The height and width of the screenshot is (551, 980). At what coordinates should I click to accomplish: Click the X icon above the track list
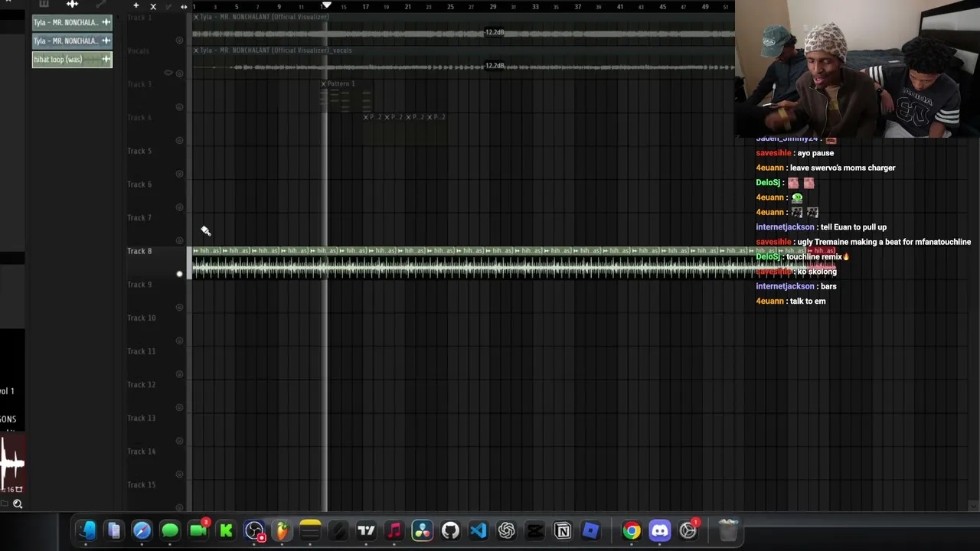coord(153,6)
